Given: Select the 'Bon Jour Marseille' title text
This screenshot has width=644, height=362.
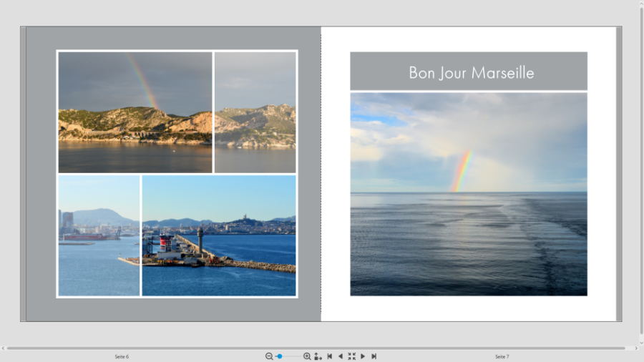Looking at the screenshot, I should point(471,72).
